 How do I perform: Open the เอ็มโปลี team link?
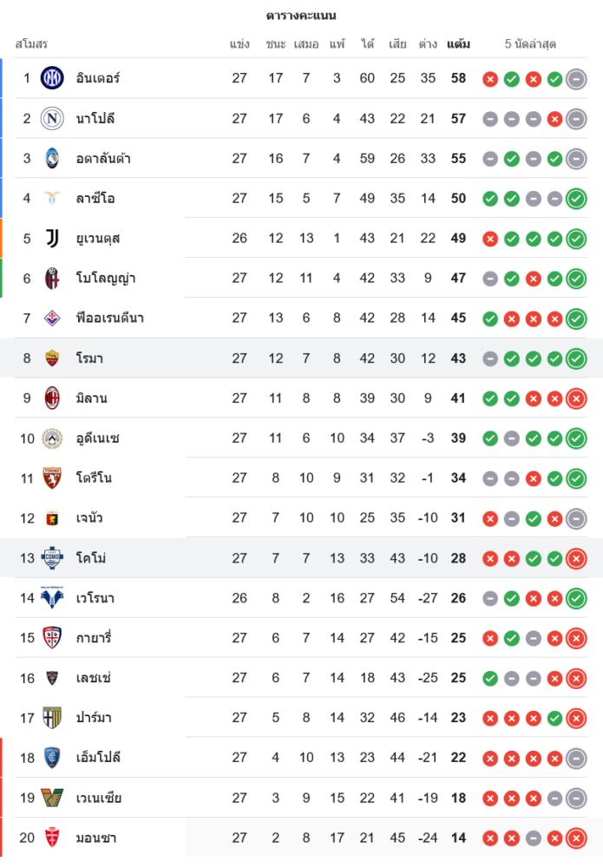[x=98, y=758]
